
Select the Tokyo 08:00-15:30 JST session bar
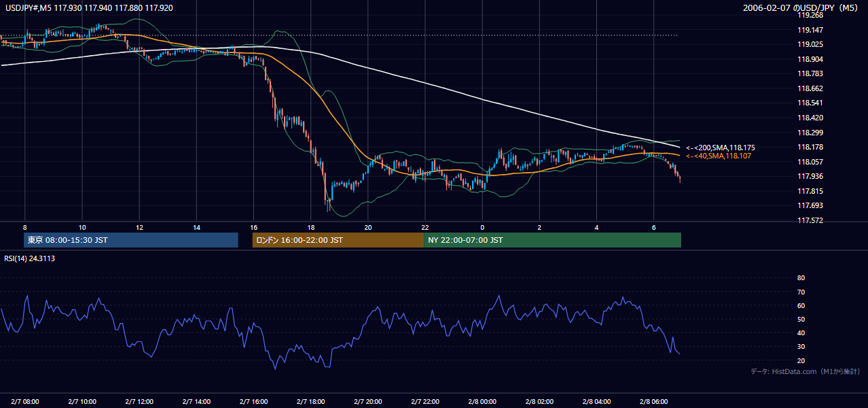(x=130, y=240)
